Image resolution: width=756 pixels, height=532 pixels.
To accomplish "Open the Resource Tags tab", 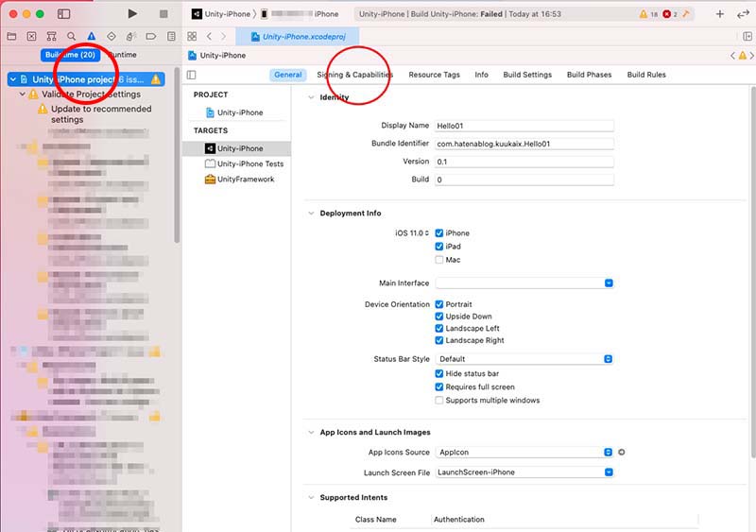I will pos(434,75).
